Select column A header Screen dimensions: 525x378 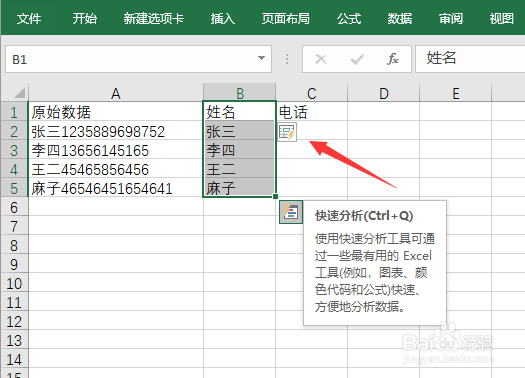click(116, 93)
